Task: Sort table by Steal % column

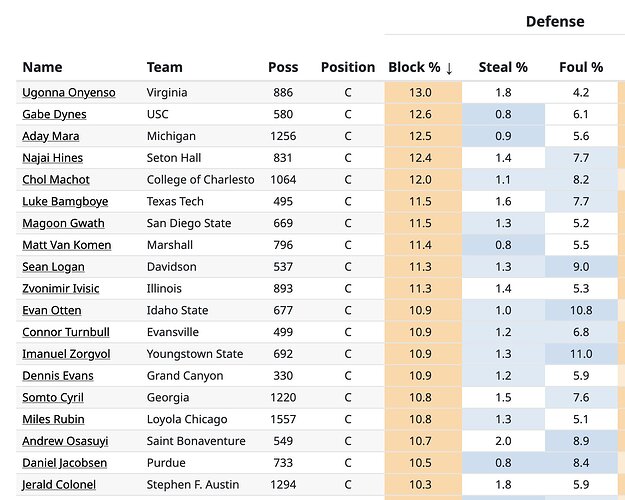Action: click(503, 68)
